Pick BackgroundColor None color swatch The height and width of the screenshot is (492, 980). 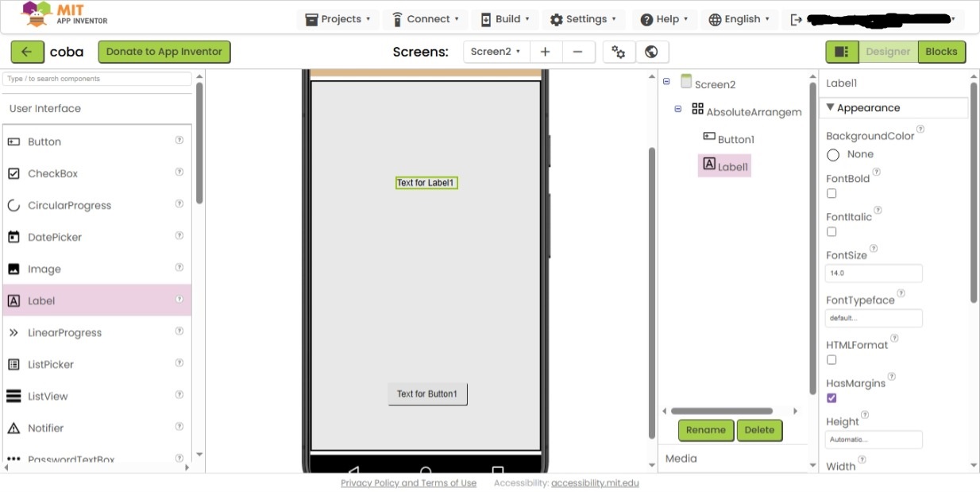pyautogui.click(x=833, y=155)
